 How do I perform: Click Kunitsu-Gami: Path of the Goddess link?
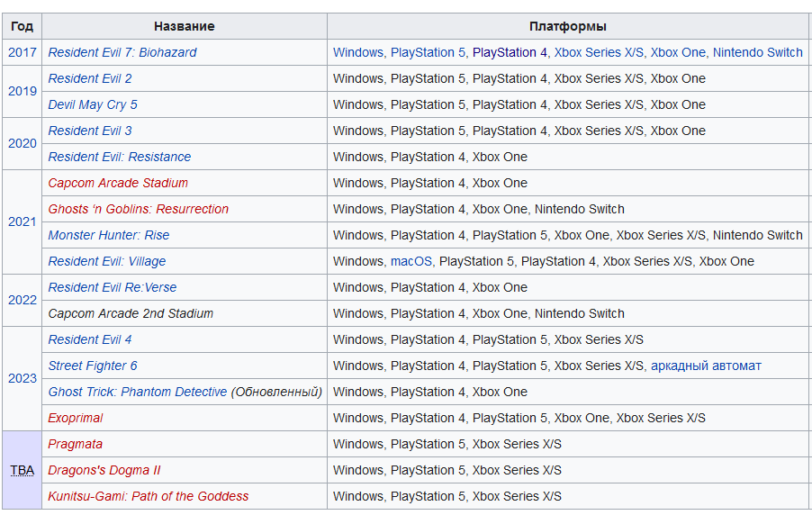(149, 496)
